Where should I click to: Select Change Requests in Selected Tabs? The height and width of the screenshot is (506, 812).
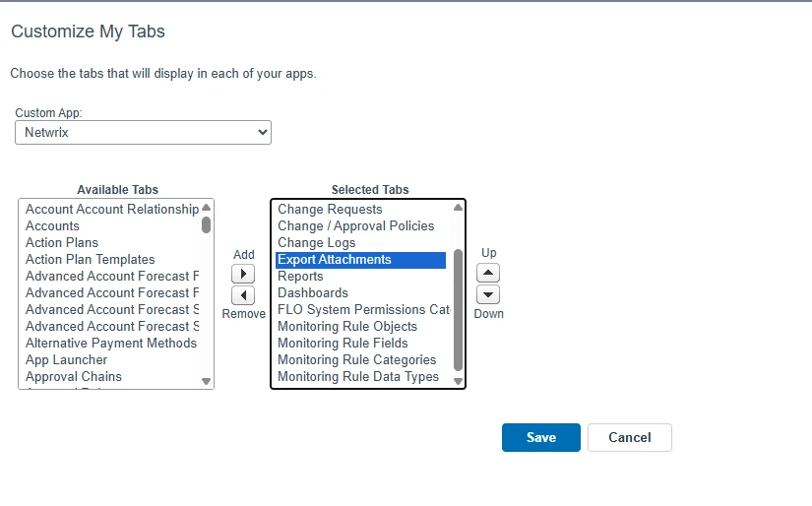(x=330, y=210)
